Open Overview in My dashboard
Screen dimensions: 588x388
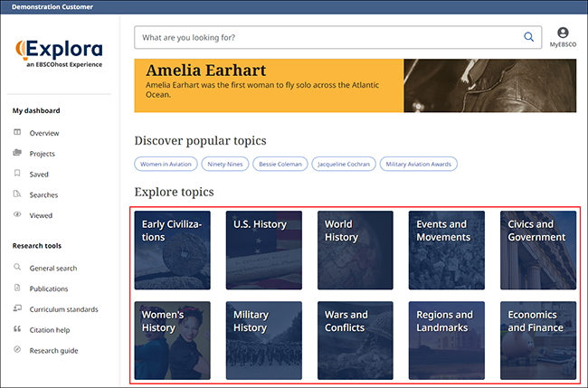(x=44, y=133)
